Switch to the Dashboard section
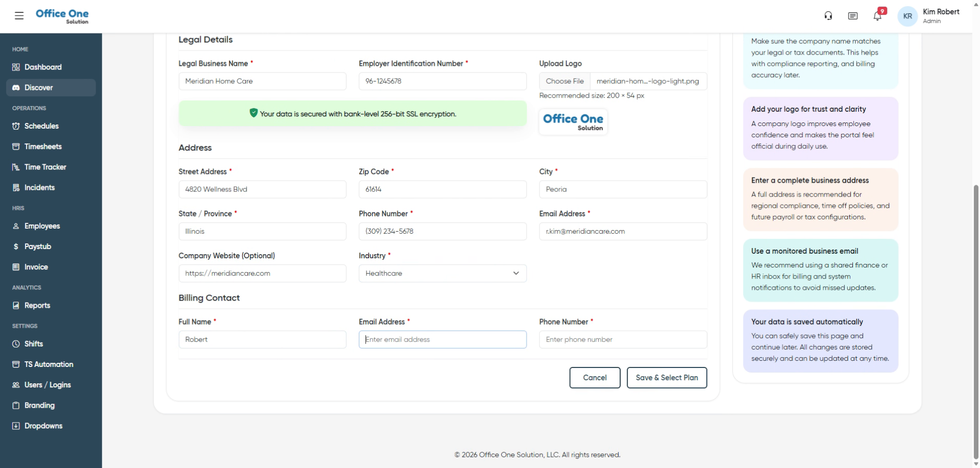This screenshot has height=468, width=980. [x=42, y=67]
